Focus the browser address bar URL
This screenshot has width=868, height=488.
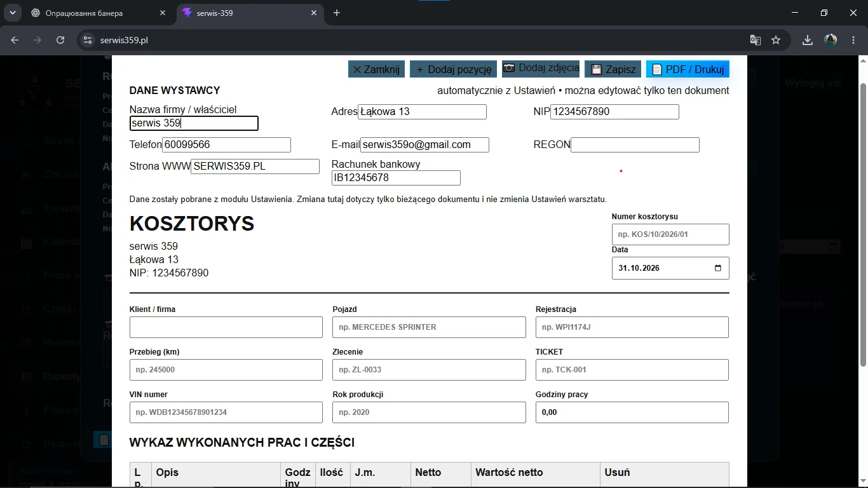click(x=125, y=40)
